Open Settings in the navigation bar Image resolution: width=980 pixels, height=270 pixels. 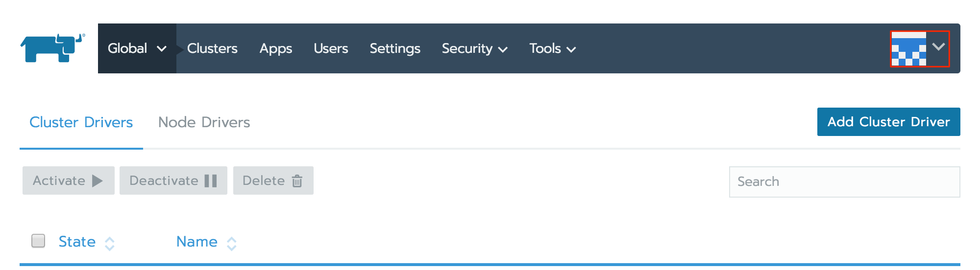(395, 48)
